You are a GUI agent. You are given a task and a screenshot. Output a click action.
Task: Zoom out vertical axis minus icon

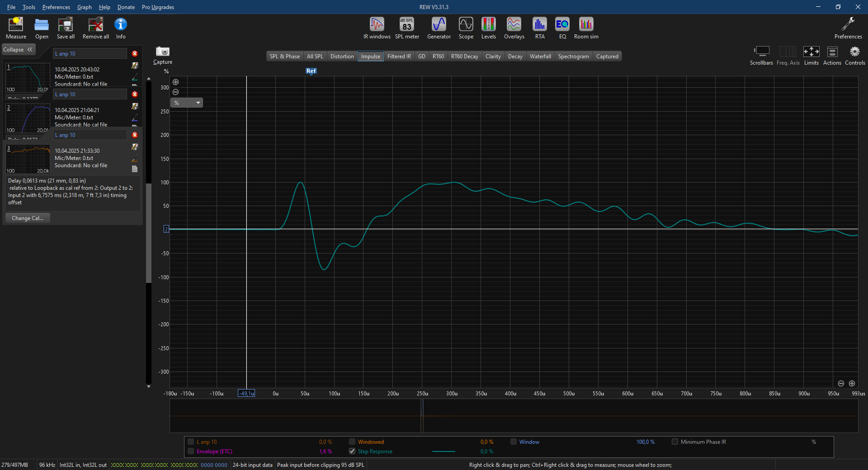pyautogui.click(x=176, y=92)
